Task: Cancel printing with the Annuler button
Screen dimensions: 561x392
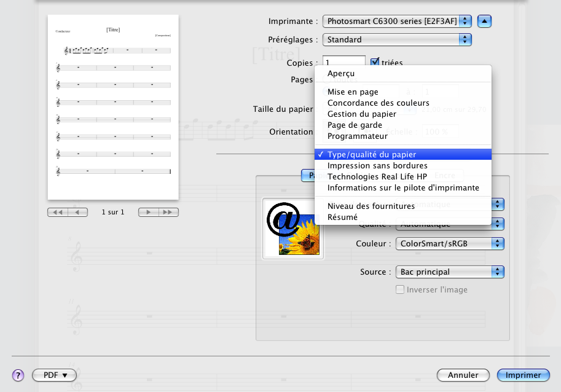Action: coord(463,375)
